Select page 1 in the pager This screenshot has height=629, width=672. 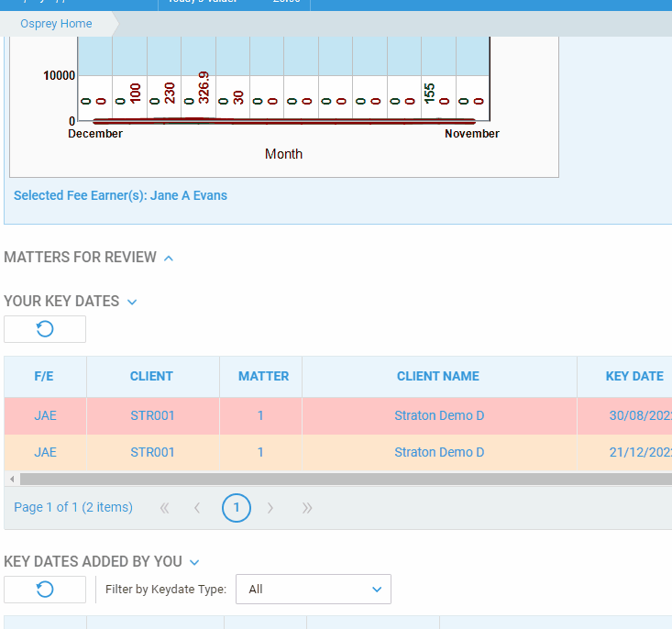(x=237, y=508)
